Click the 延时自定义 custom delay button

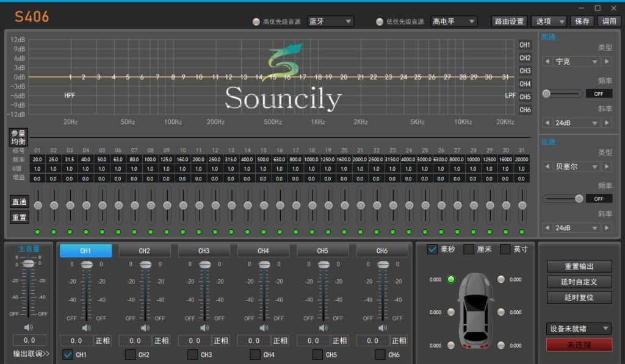coord(579,282)
